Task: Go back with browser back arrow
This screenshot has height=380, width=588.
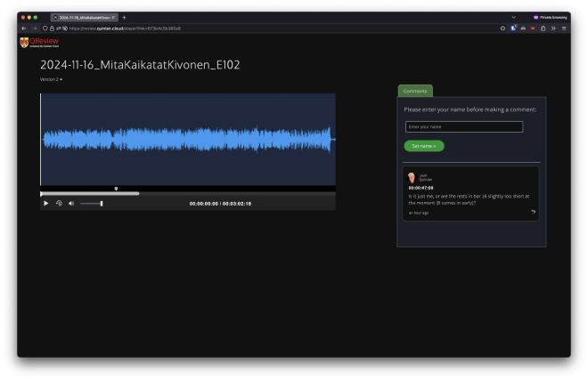Action: point(24,28)
